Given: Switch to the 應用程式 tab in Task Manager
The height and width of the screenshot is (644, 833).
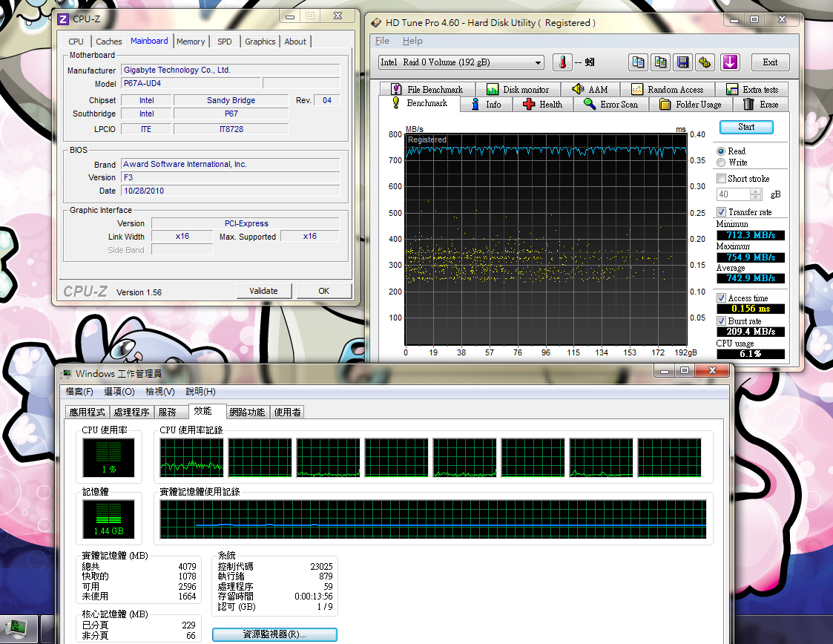Looking at the screenshot, I should click(x=88, y=413).
